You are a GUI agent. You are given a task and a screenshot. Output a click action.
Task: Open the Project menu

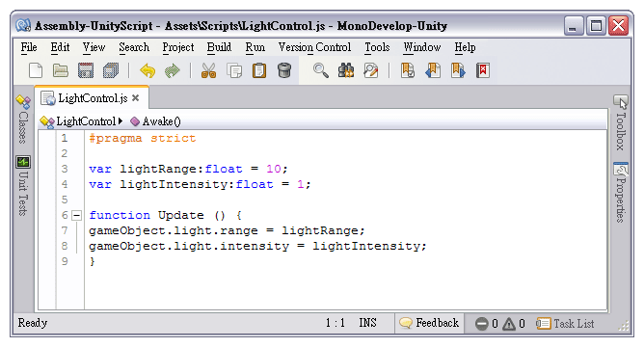177,47
